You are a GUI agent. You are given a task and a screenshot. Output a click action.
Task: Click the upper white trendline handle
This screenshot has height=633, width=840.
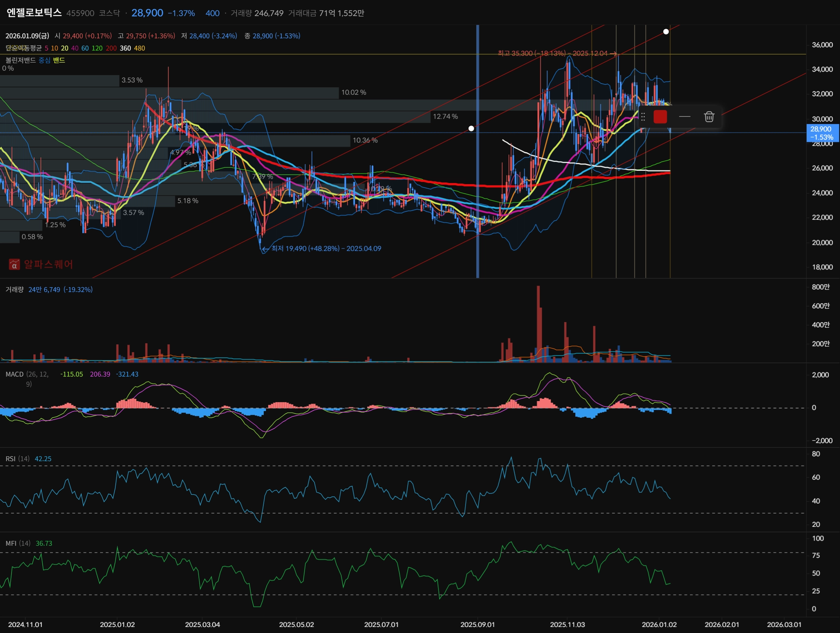click(666, 32)
